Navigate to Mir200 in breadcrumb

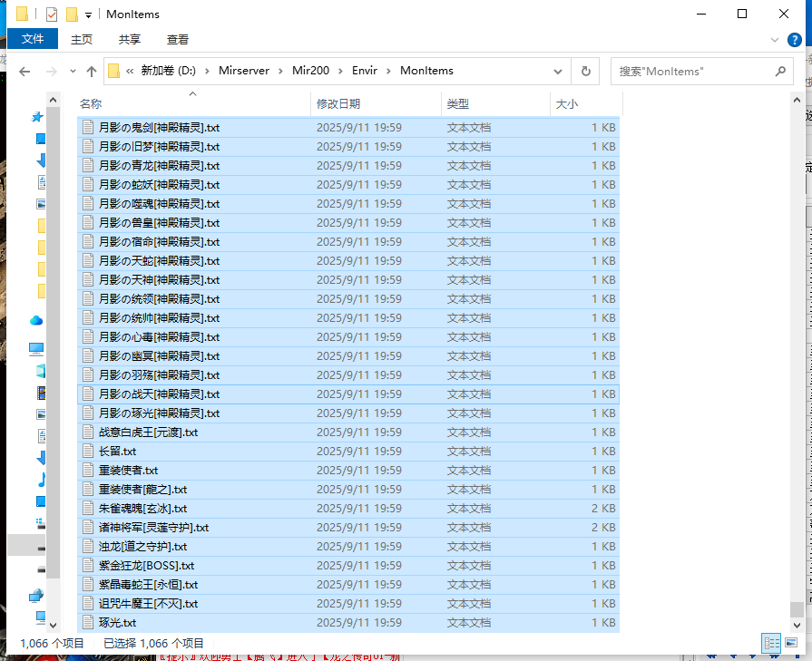click(x=310, y=71)
